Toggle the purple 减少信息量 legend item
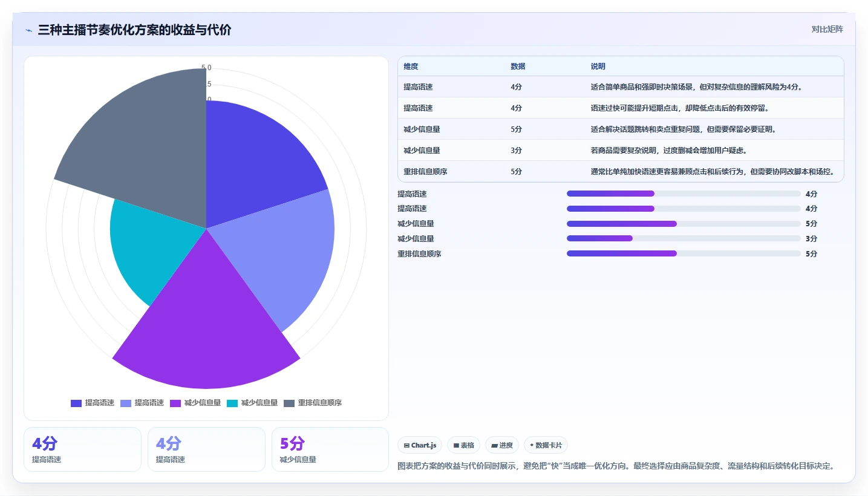 (x=195, y=403)
